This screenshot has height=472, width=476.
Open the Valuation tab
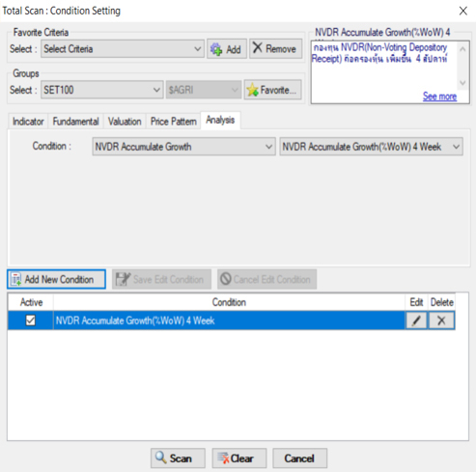click(x=125, y=122)
